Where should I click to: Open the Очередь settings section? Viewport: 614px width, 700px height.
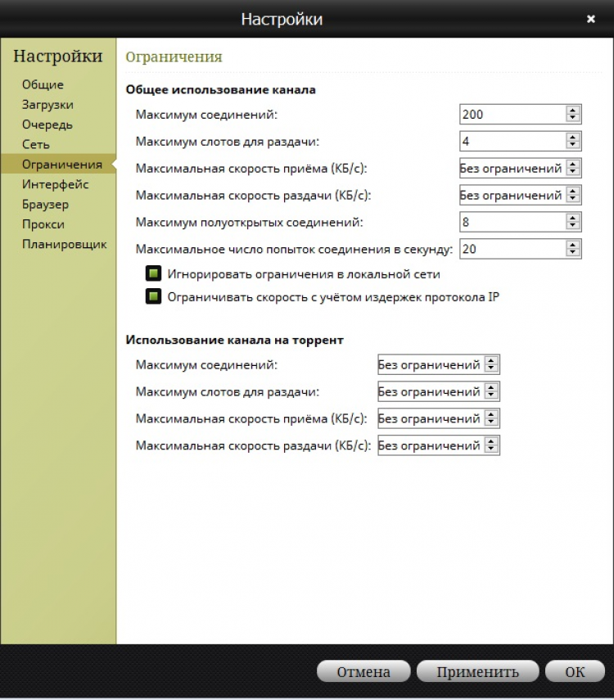coord(47,124)
